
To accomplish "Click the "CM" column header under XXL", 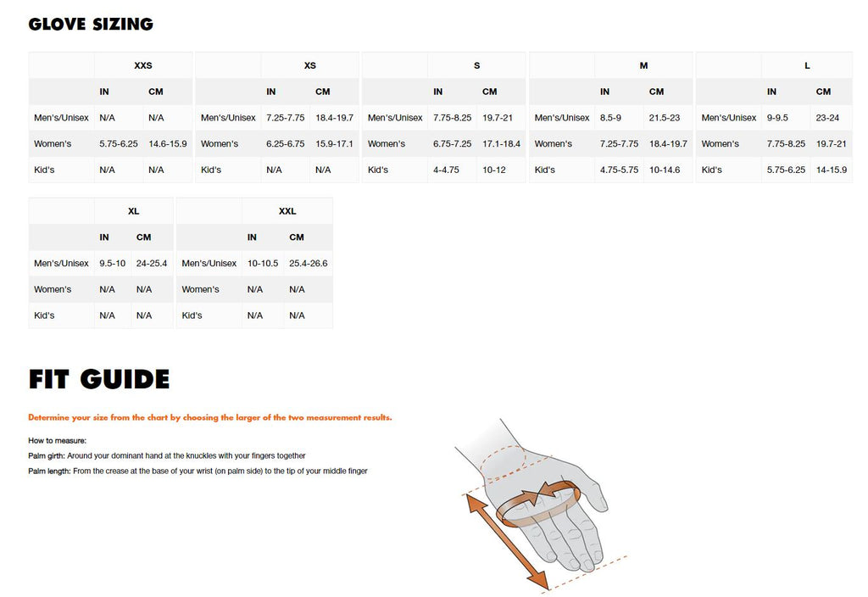I will coord(297,237).
